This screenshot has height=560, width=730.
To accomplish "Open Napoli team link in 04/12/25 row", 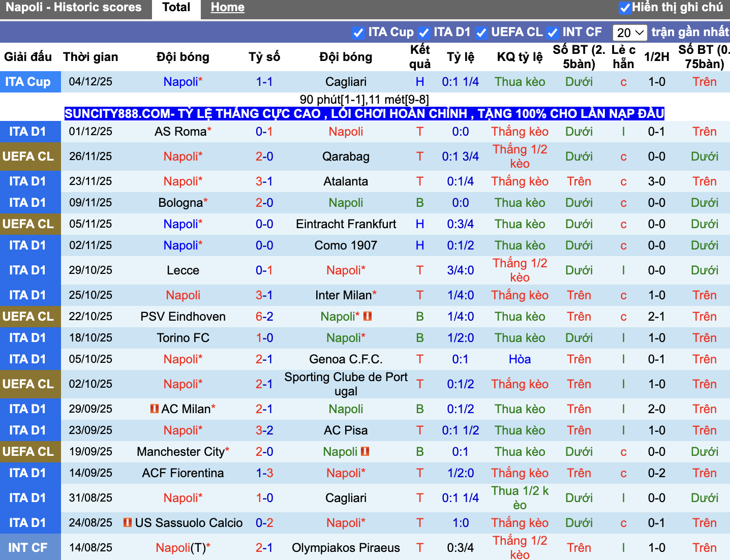I will (x=180, y=82).
